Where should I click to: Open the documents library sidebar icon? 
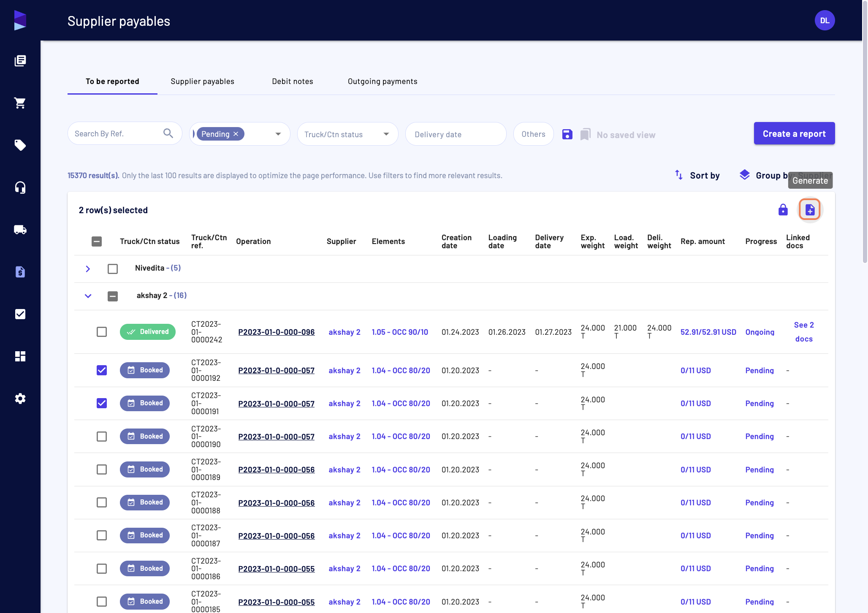point(20,61)
